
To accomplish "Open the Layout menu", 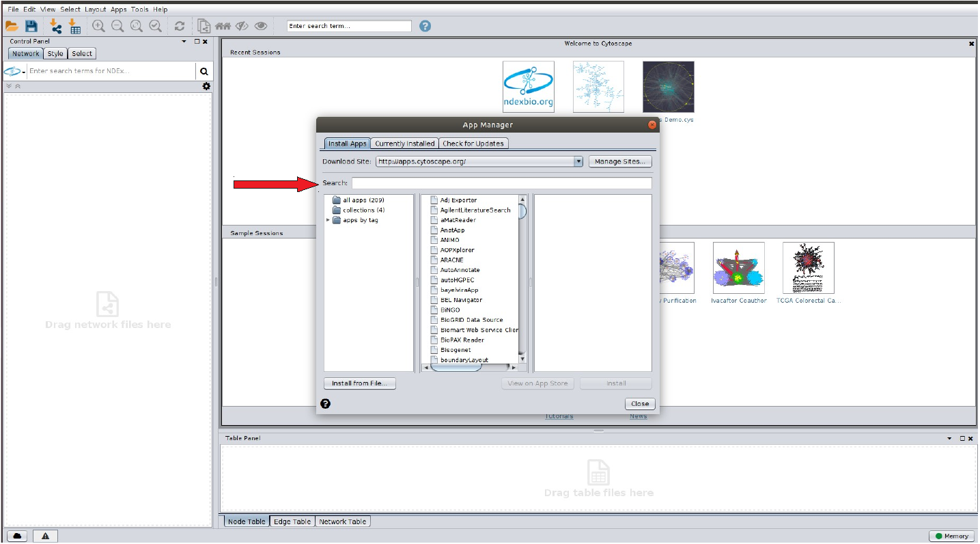I will click(x=95, y=10).
